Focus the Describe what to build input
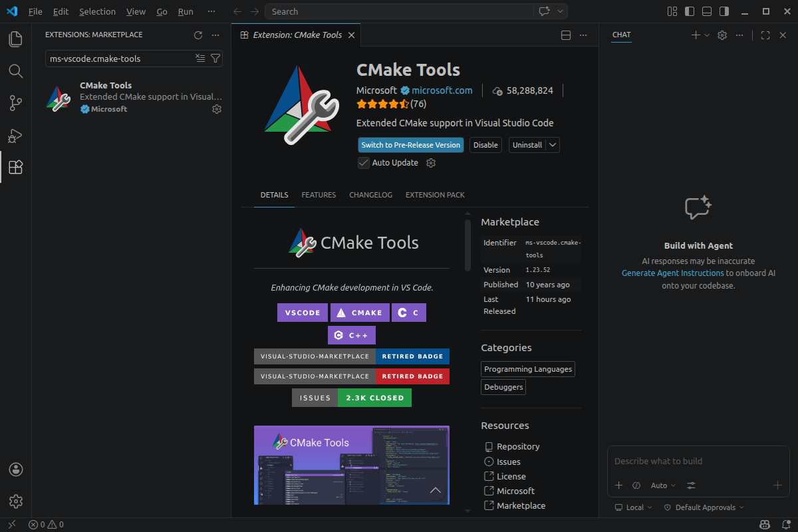Image resolution: width=798 pixels, height=532 pixels. (x=698, y=462)
